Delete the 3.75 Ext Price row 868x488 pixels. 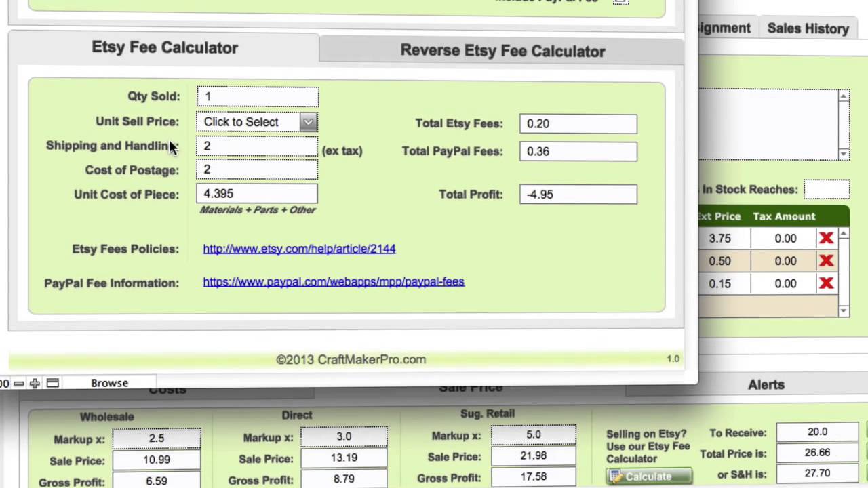(x=826, y=238)
